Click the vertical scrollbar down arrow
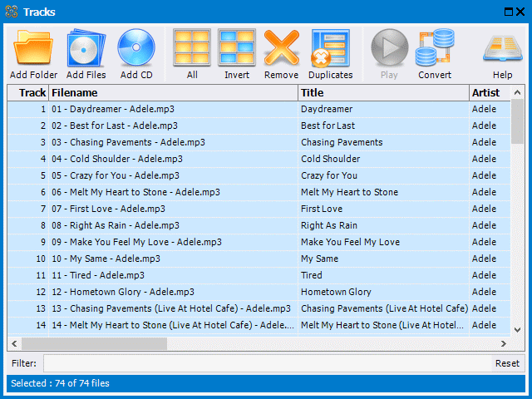This screenshot has height=399, width=532. (x=517, y=329)
